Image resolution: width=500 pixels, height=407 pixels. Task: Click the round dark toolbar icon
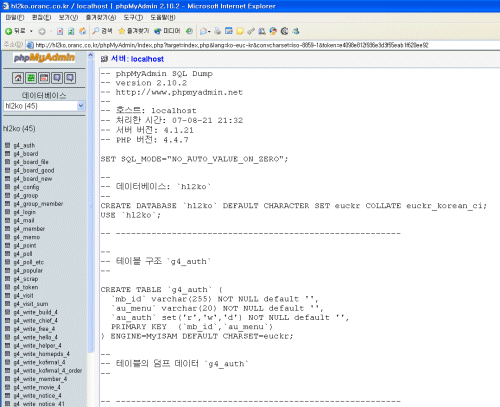click(x=284, y=31)
